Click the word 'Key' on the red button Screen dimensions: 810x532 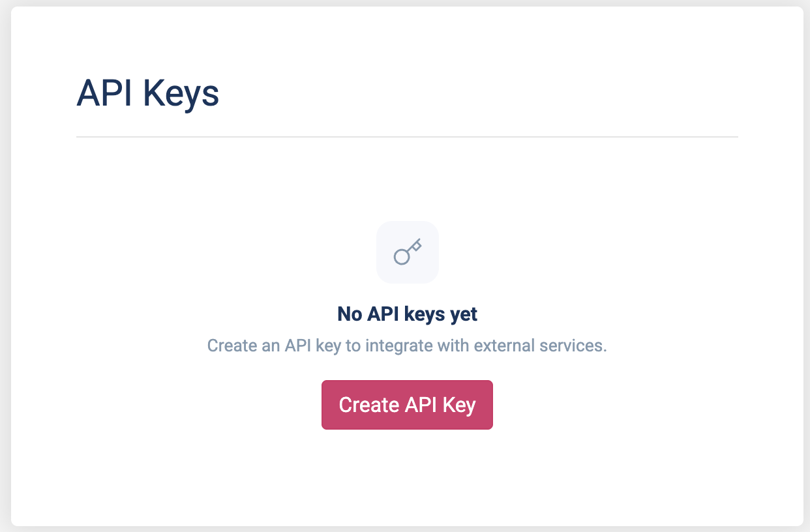tap(459, 405)
